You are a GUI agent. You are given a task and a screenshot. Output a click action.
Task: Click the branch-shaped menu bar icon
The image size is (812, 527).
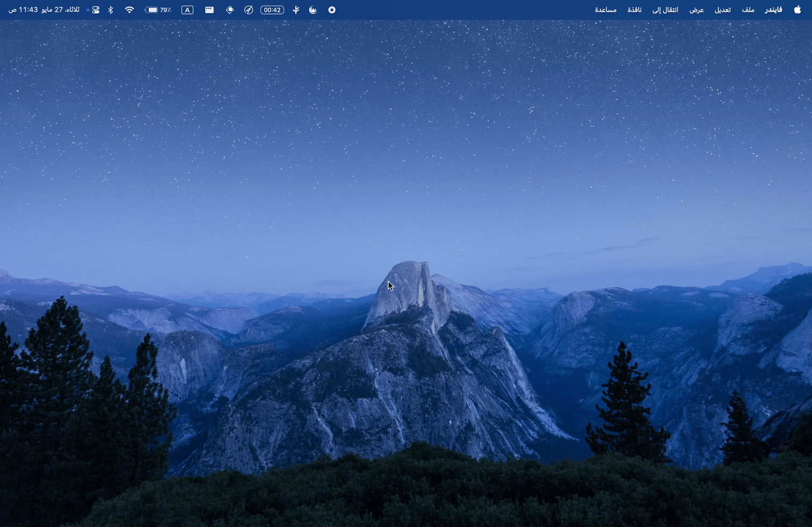coord(296,10)
